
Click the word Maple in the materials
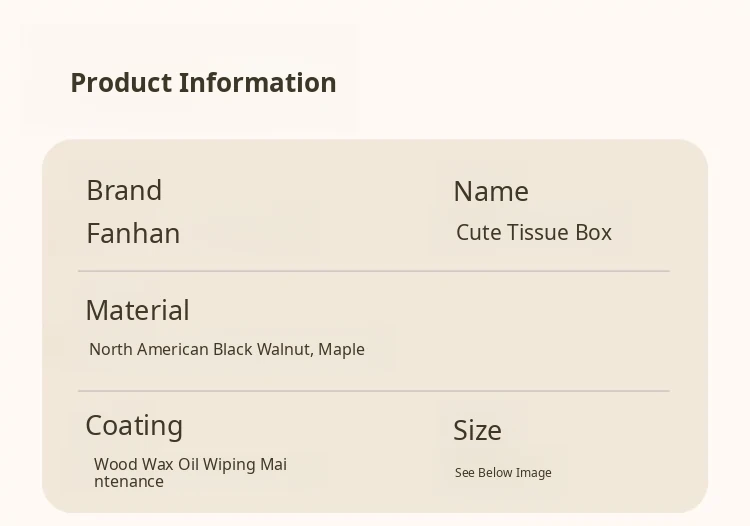(341, 349)
